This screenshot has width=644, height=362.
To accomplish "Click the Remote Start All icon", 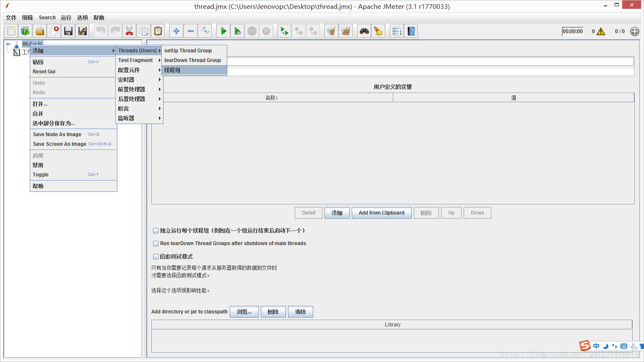I will point(284,31).
